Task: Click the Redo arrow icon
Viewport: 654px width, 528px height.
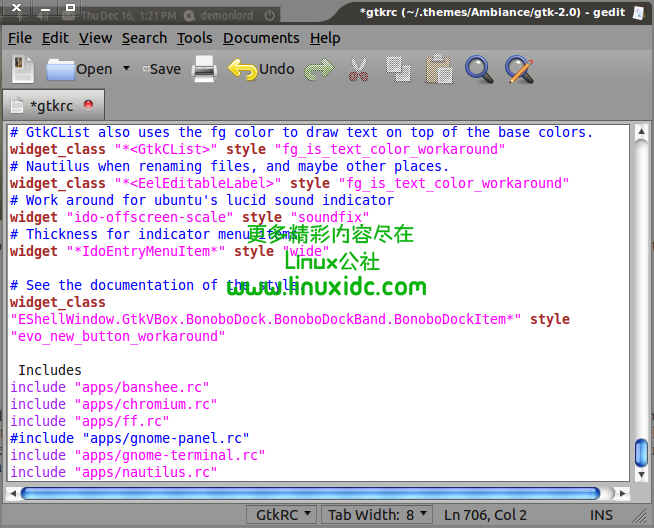Action: click(x=319, y=69)
